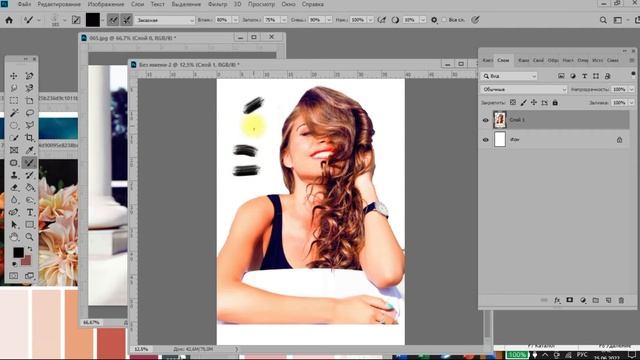Toggle Quick Mask mode in toolbox

[x=14, y=276]
